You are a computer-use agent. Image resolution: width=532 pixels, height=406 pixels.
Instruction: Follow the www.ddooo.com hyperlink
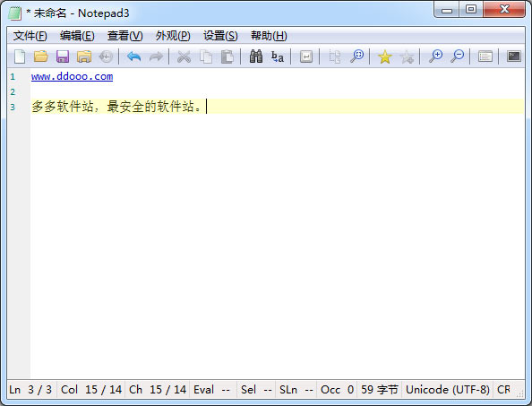72,76
